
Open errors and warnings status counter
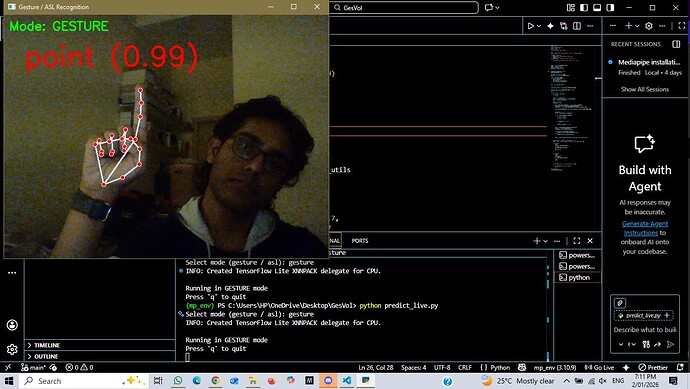(79, 367)
